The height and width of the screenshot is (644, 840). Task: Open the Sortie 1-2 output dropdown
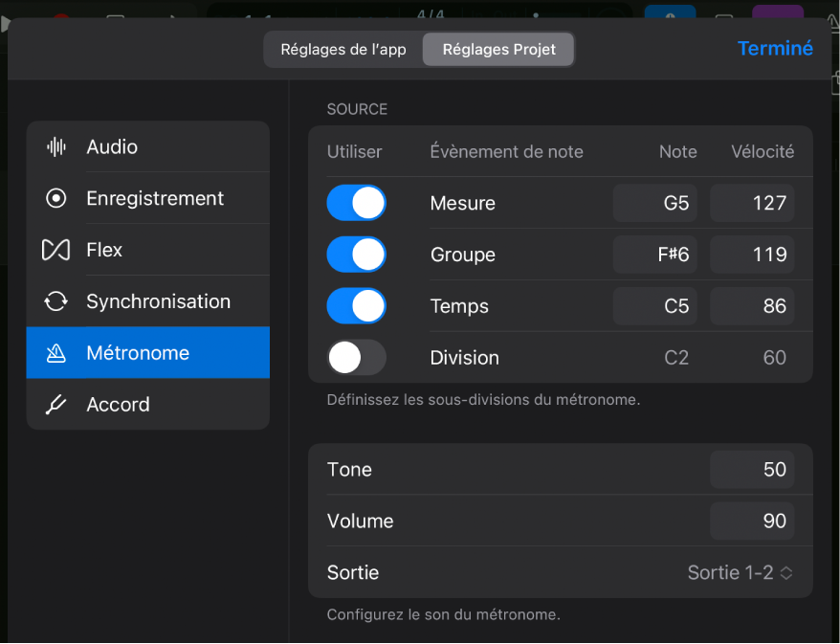[x=741, y=573]
